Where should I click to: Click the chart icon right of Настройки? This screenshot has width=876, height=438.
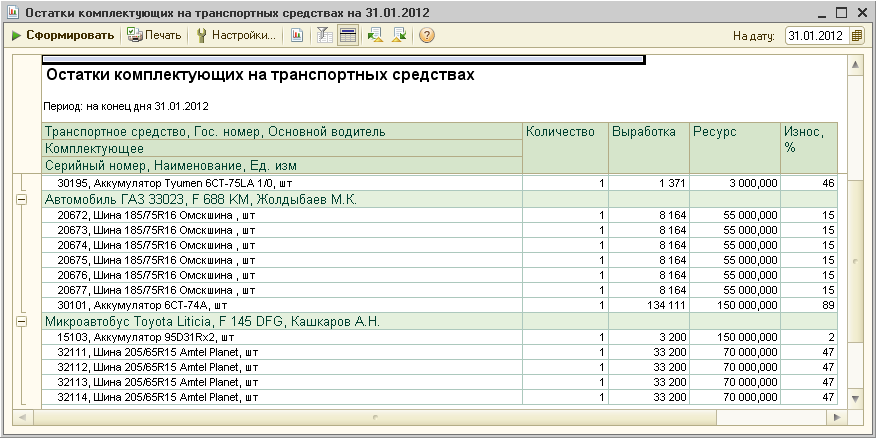click(x=297, y=35)
